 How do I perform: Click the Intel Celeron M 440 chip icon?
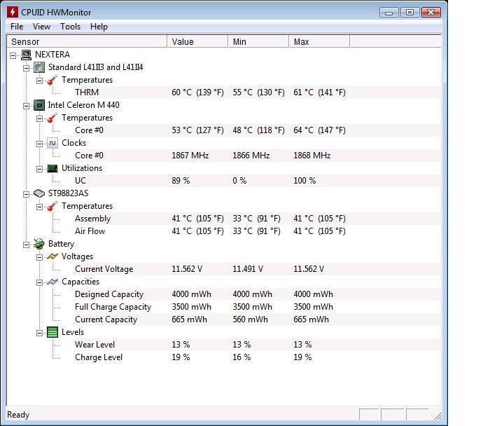point(39,105)
